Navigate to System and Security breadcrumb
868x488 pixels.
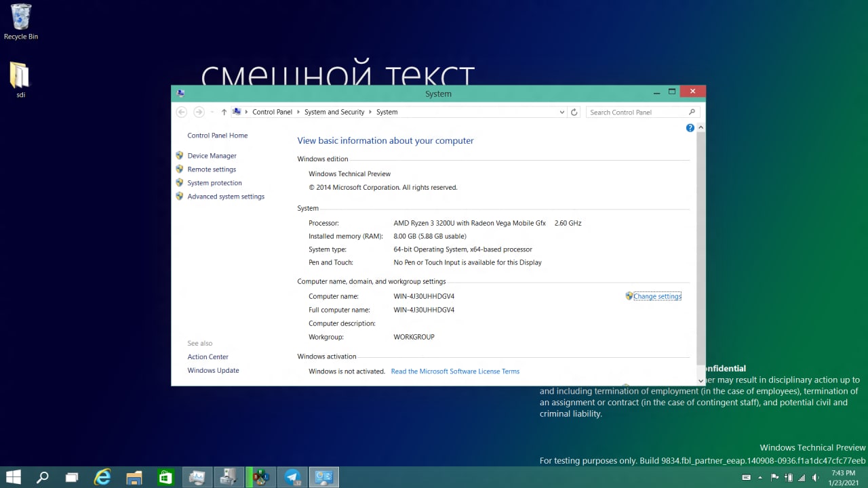(x=334, y=112)
